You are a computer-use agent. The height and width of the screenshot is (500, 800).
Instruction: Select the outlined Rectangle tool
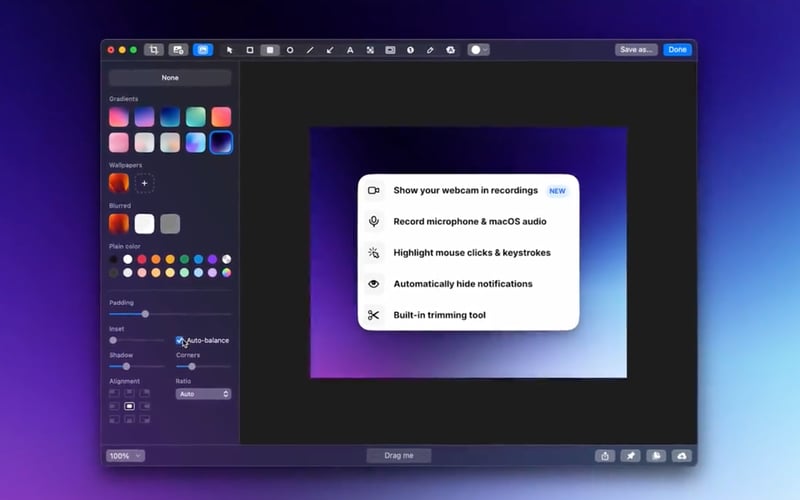coord(249,50)
